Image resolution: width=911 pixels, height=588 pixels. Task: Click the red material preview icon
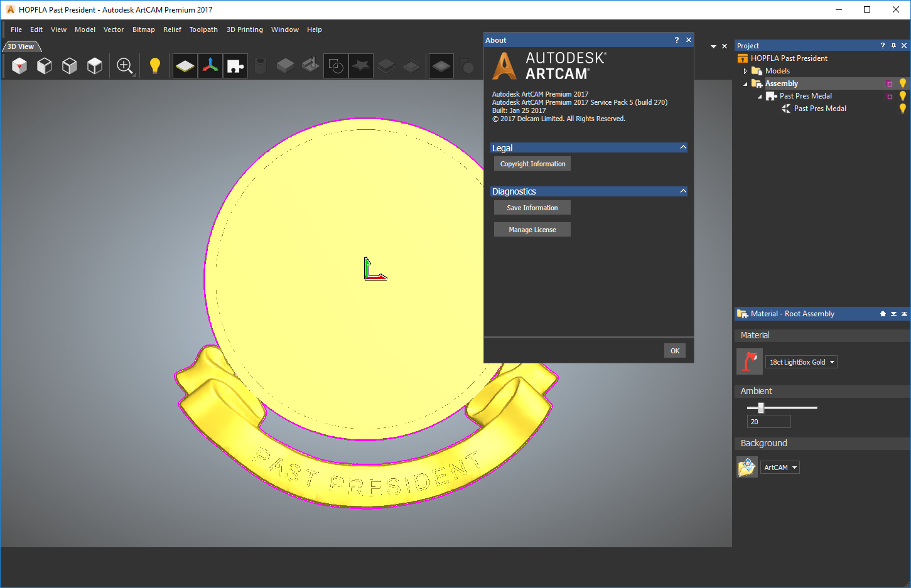pos(749,361)
